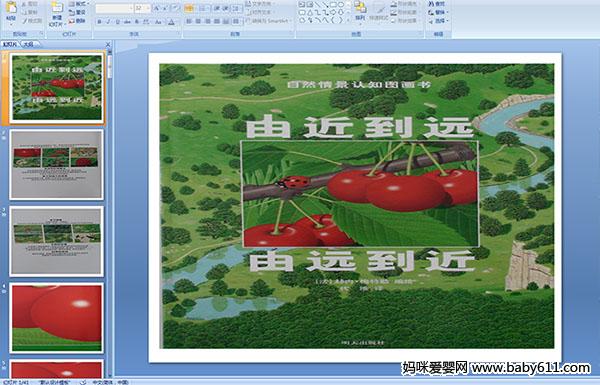Click the Find binoculars icon
600x385 pixels.
click(436, 4)
